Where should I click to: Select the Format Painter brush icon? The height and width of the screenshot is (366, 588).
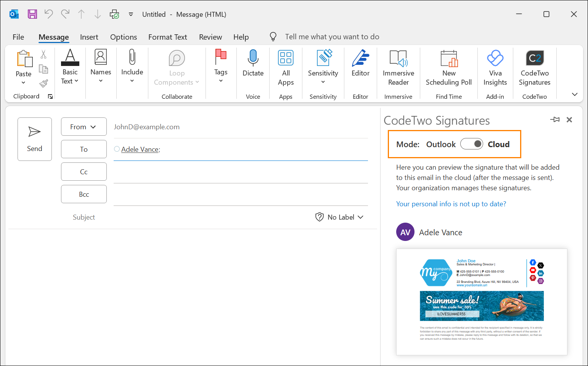[43, 83]
